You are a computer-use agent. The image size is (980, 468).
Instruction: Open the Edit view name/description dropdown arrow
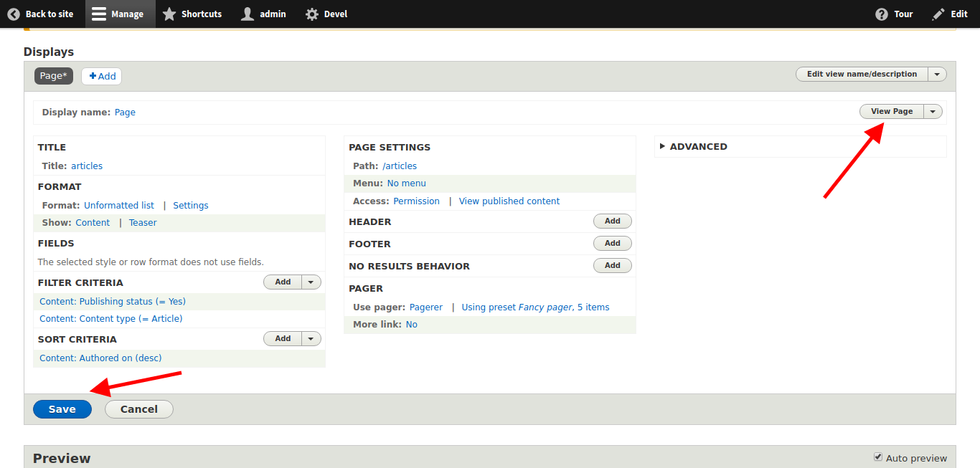[x=937, y=74]
